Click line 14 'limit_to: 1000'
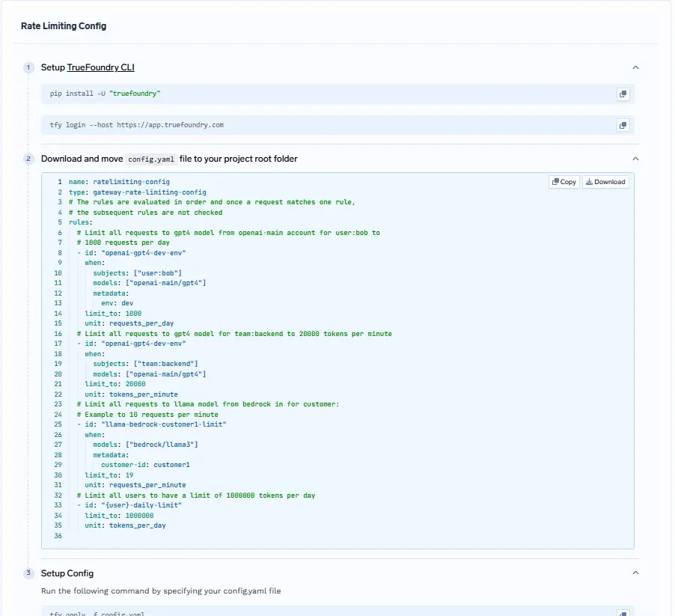Image resolution: width=675 pixels, height=616 pixels. [113, 314]
